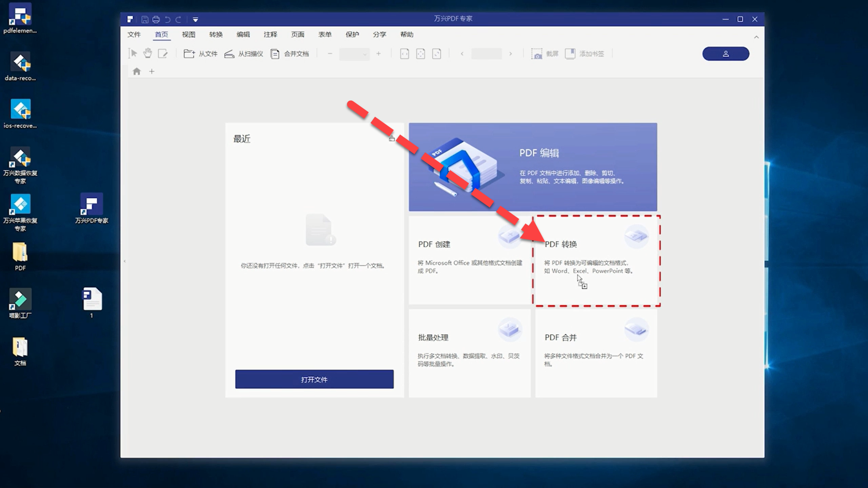Click the home tab icon

point(137,71)
